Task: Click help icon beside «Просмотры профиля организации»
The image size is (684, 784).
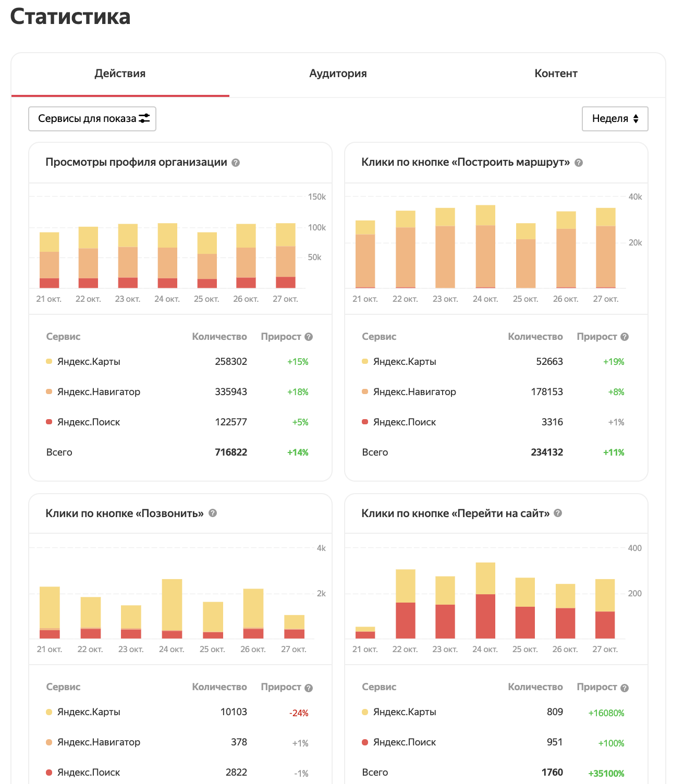Action: 236,163
